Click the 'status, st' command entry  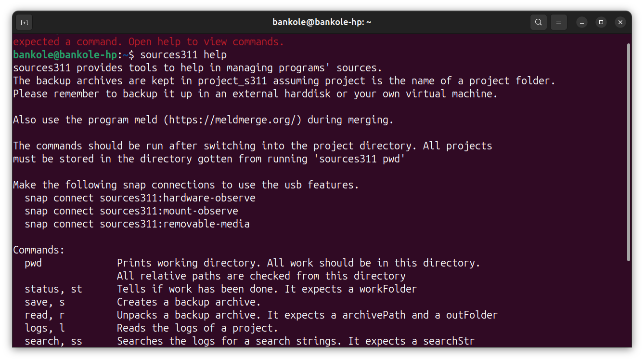coord(53,289)
